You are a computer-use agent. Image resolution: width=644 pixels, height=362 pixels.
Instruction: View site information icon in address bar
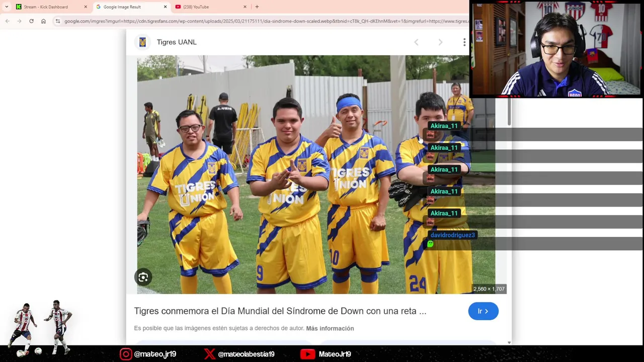(58, 21)
